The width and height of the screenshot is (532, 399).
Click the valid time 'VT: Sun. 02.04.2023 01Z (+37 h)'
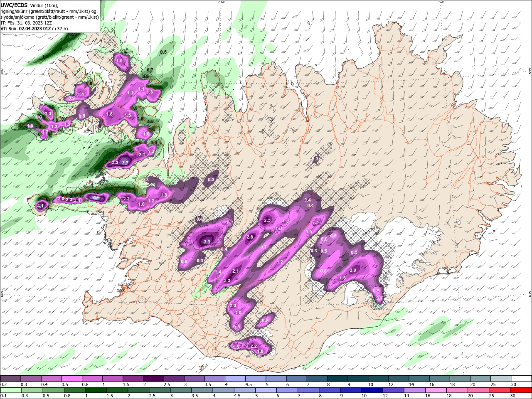(34, 29)
